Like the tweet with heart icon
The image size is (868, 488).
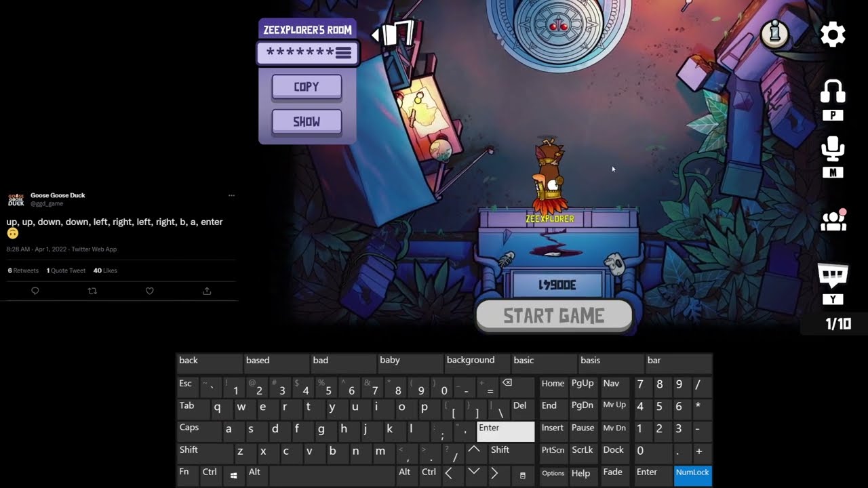pyautogui.click(x=150, y=291)
